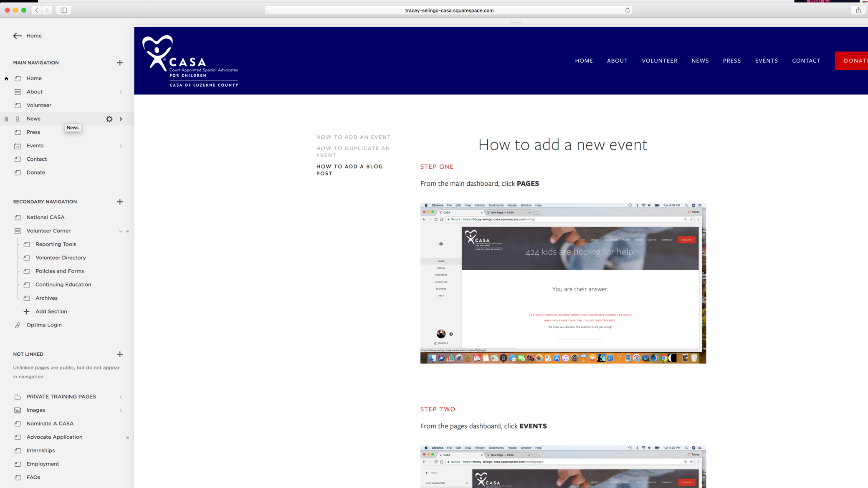The width and height of the screenshot is (868, 488).
Task: Toggle the Safari sidebar button
Action: coord(64,10)
